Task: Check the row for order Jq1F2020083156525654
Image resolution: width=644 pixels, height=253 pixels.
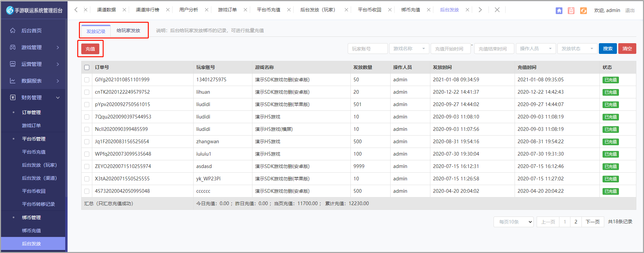Action: [x=87, y=142]
